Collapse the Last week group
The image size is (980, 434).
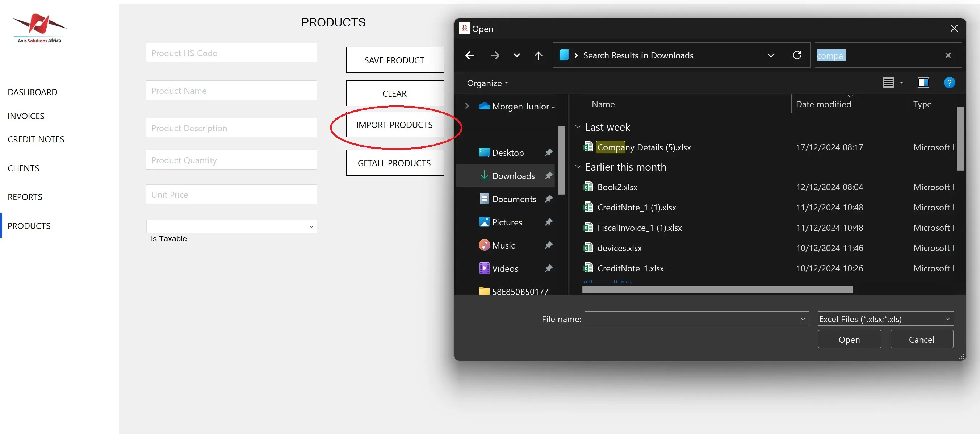pos(578,127)
